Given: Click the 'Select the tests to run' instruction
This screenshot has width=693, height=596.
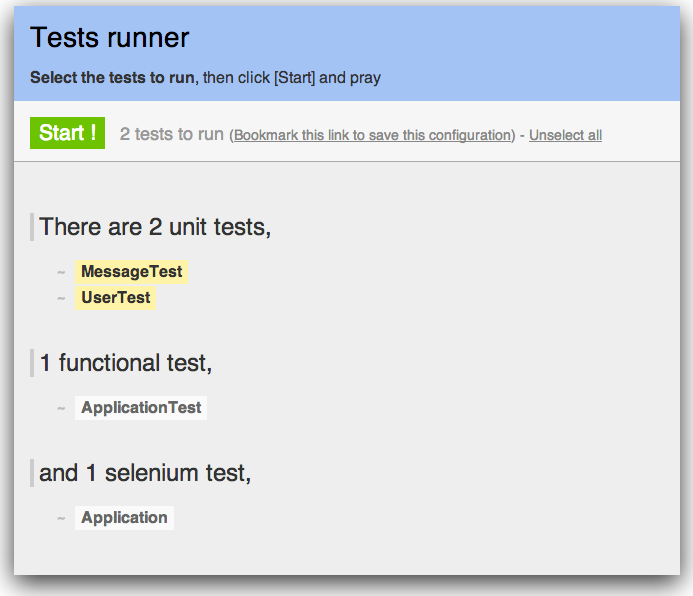Looking at the screenshot, I should click(x=112, y=77).
